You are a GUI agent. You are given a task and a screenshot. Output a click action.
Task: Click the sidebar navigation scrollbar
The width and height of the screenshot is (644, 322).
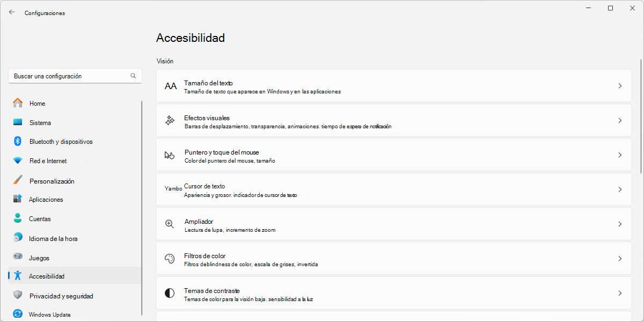coord(142,208)
